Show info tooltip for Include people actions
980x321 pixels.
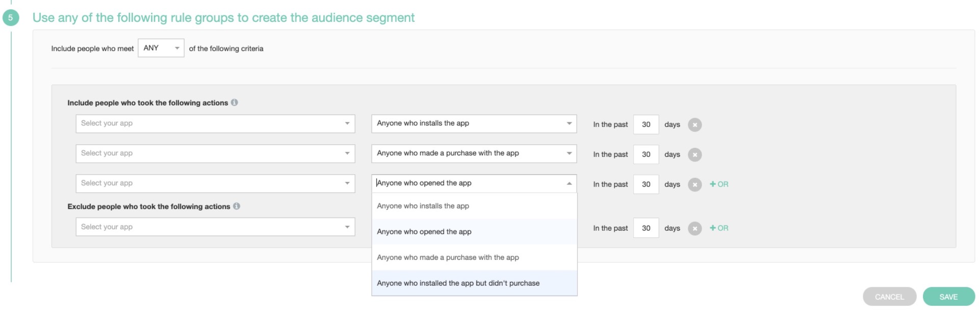pyautogui.click(x=234, y=102)
